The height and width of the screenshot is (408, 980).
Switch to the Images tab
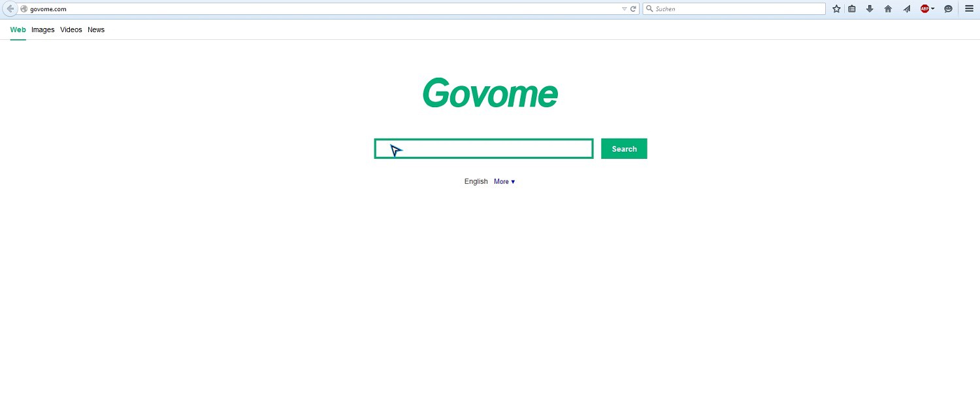(43, 30)
